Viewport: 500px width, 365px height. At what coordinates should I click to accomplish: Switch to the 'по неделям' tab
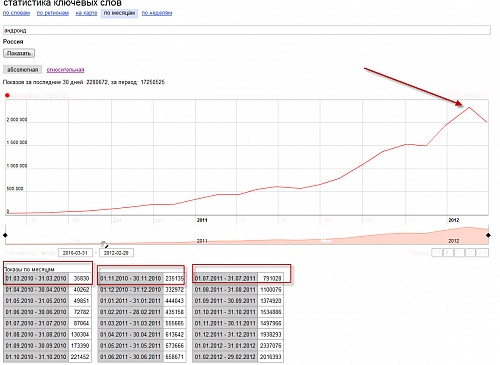click(157, 13)
